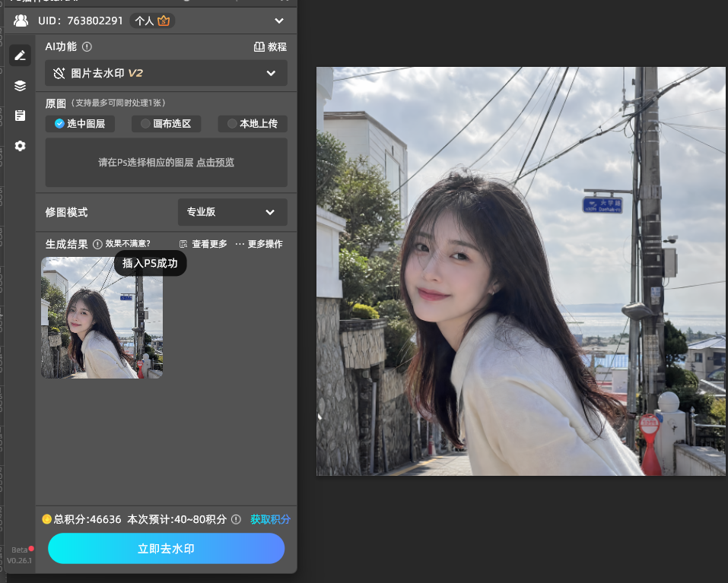This screenshot has height=583, width=728.
Task: Click the gold coin points icon
Action: 46,519
